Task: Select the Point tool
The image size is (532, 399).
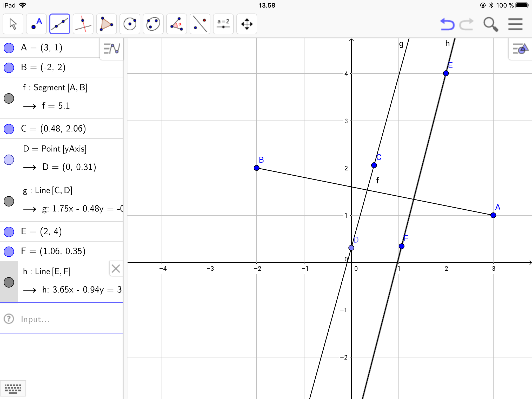Action: pos(36,24)
